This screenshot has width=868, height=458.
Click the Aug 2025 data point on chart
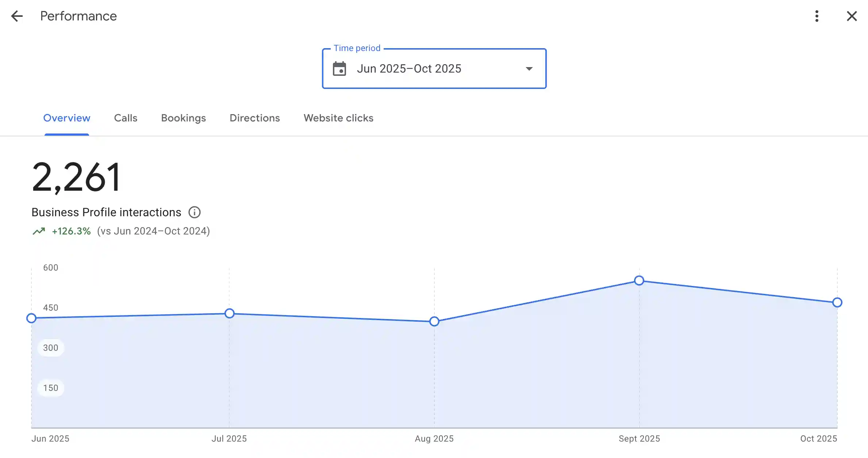pos(434,321)
